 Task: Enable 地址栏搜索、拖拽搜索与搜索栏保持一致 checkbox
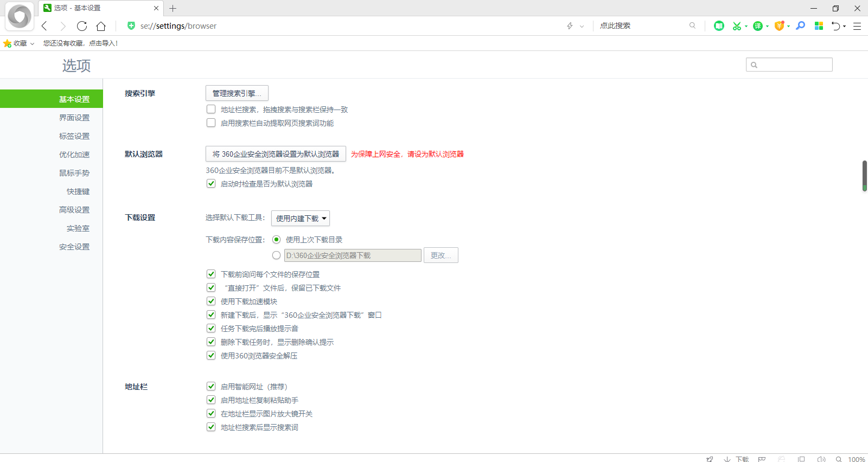211,109
